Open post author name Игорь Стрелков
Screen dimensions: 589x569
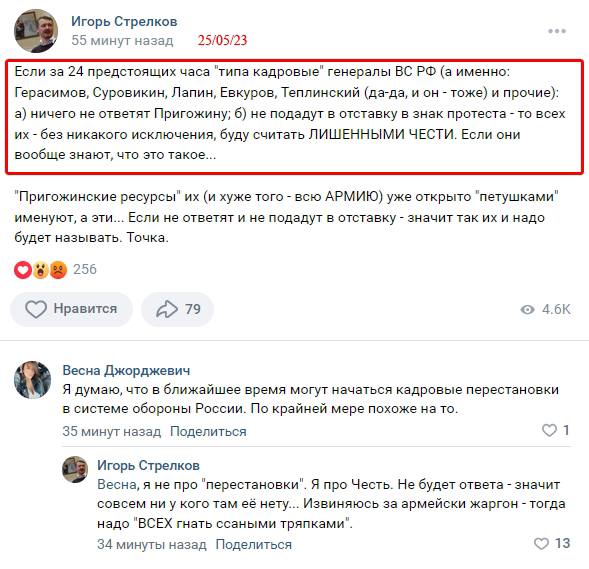(124, 21)
